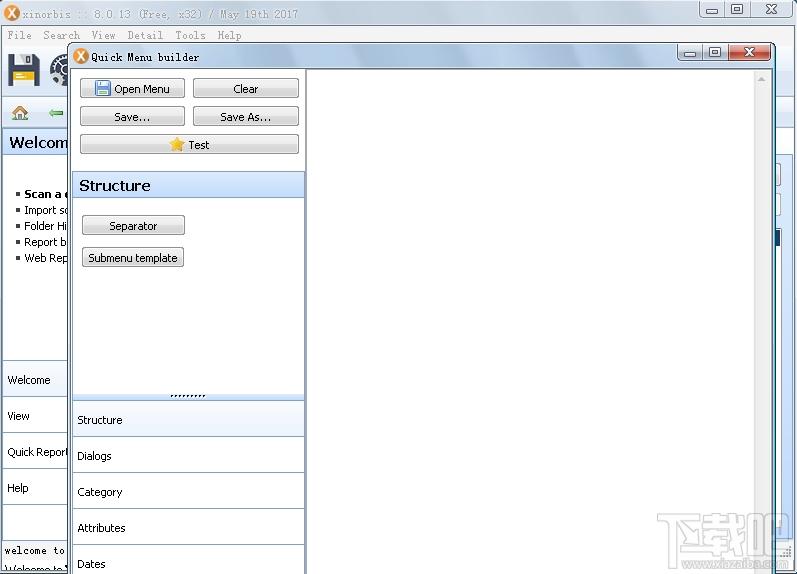Click the green back arrow icon
Viewport: 797px width, 574px height.
57,113
